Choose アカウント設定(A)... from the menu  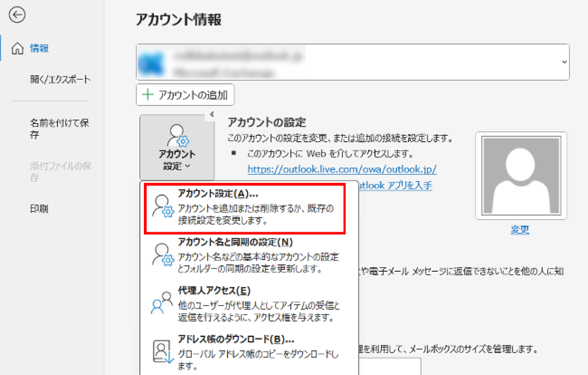pyautogui.click(x=245, y=208)
